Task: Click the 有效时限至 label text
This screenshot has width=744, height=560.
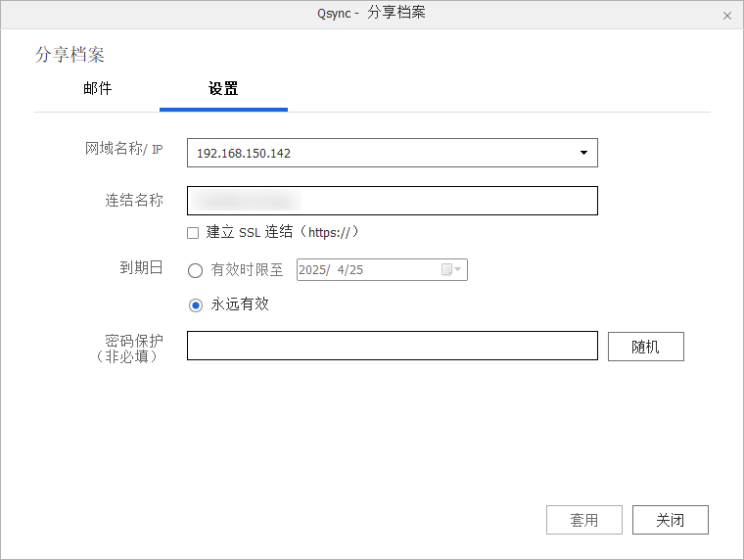Action: [248, 269]
